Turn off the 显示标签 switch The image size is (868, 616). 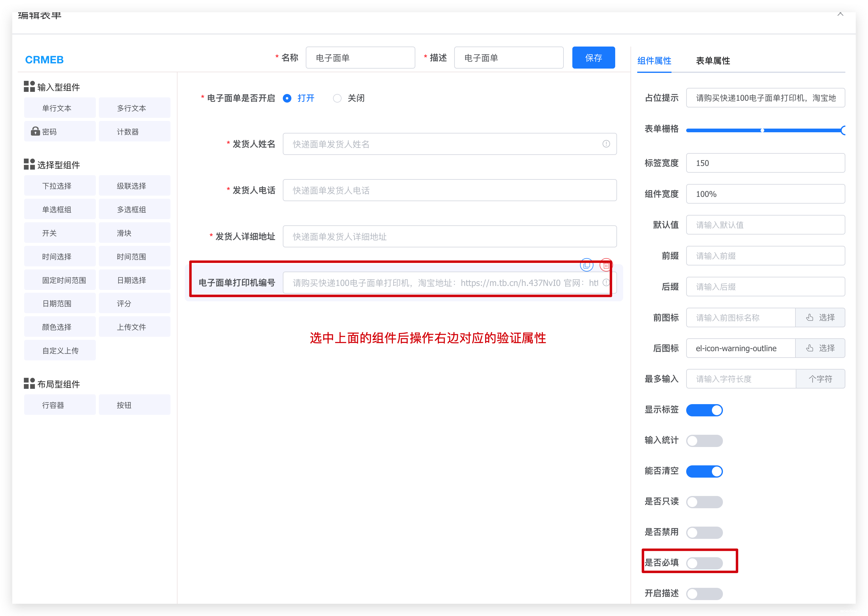click(x=704, y=410)
